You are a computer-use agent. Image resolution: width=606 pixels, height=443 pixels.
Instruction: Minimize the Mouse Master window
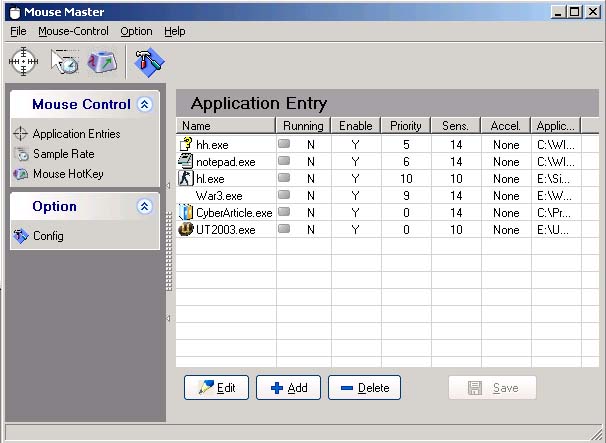558,12
